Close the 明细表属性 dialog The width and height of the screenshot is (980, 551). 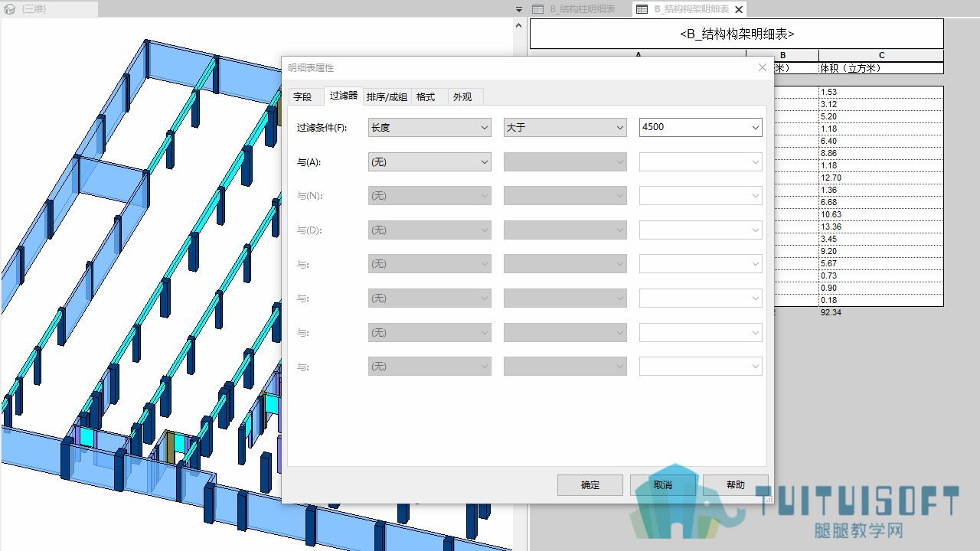pos(763,67)
